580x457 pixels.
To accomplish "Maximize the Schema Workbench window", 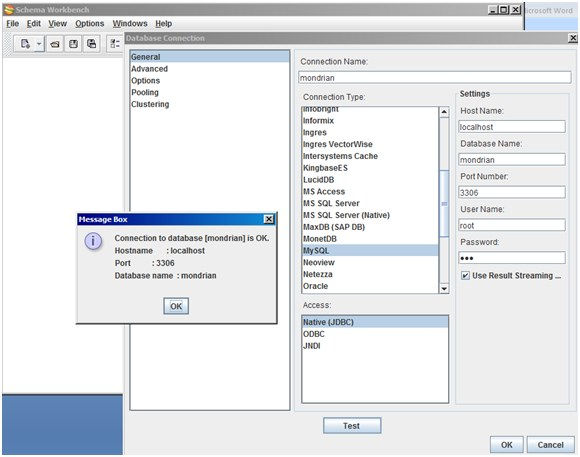I will point(504,10).
